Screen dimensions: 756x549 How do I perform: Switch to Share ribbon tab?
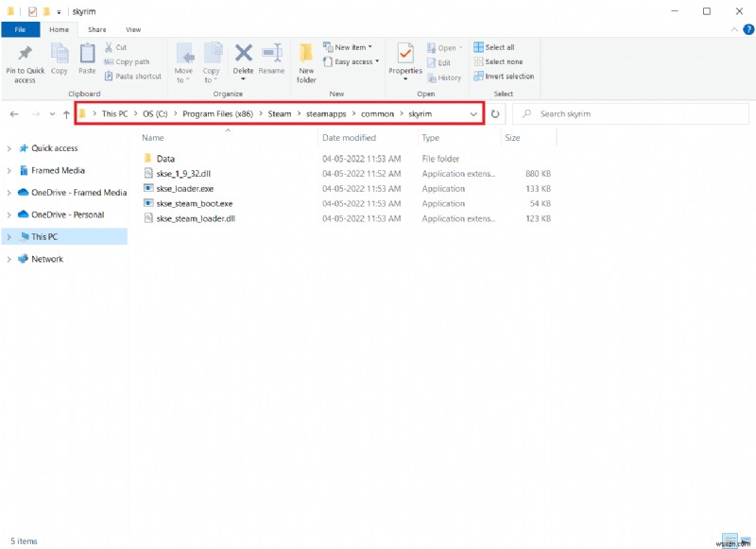tap(97, 29)
